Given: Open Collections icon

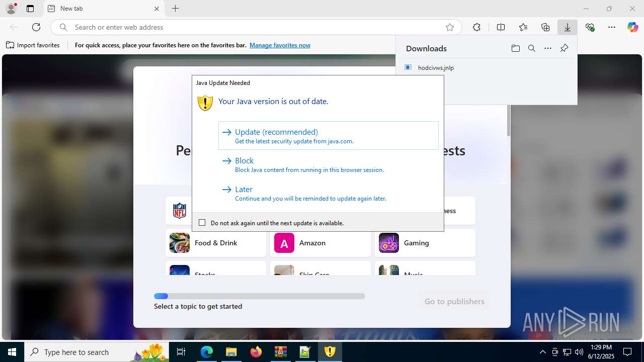Looking at the screenshot, I should pos(545,27).
